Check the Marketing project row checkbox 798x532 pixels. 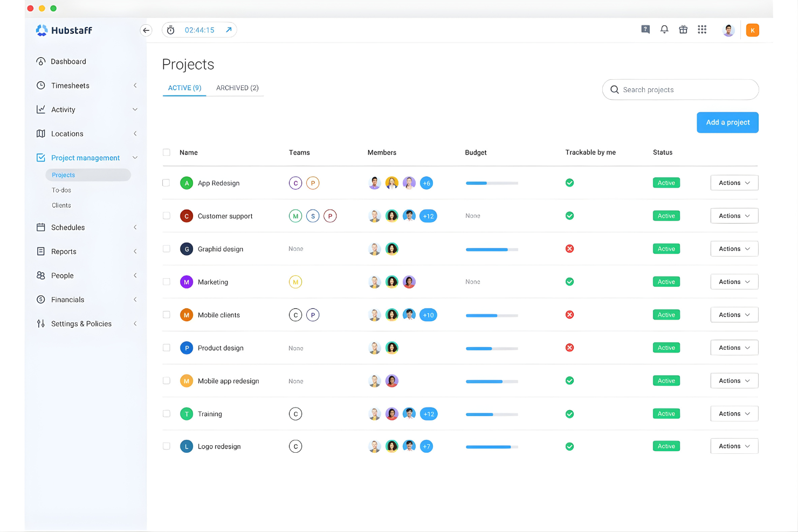coord(166,281)
